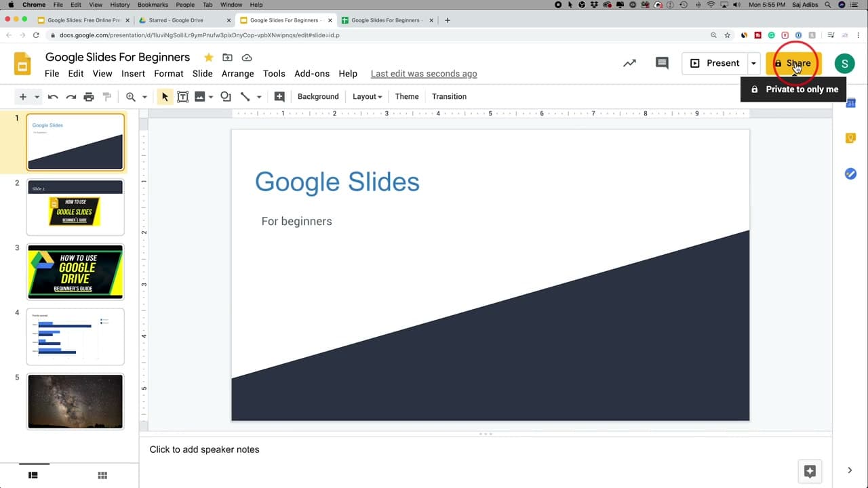Open the Layout dropdown
Screen dimensions: 868x488
[x=367, y=97]
